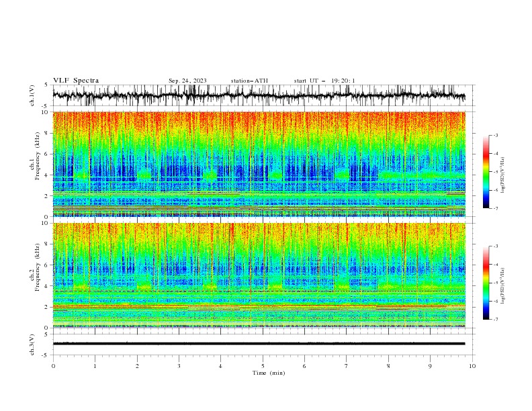The height and width of the screenshot is (411, 532).
Task: Select the "log(PSD)(V²/Hz)" label beside ch.1 colorbar
Action: [502, 175]
